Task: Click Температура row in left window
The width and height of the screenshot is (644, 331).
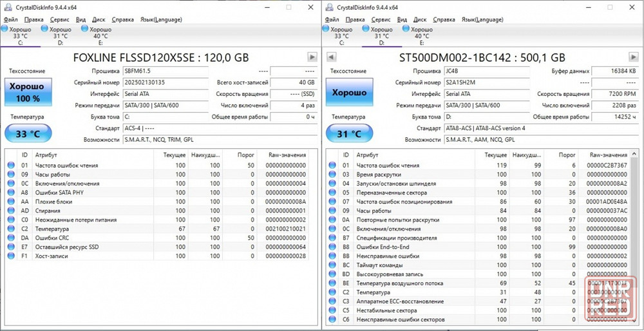Action: [157, 229]
